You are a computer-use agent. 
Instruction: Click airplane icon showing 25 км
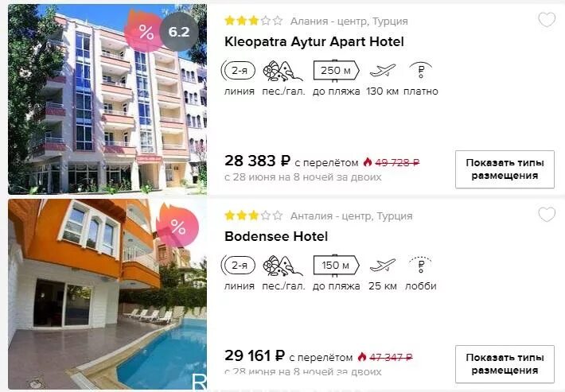[382, 266]
